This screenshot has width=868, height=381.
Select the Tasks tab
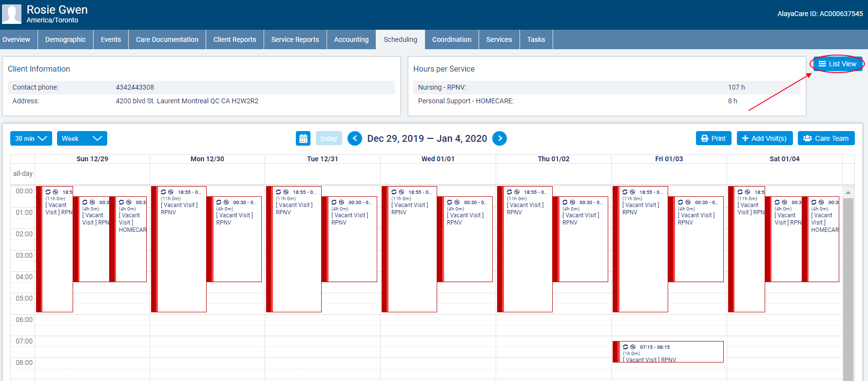pos(536,39)
